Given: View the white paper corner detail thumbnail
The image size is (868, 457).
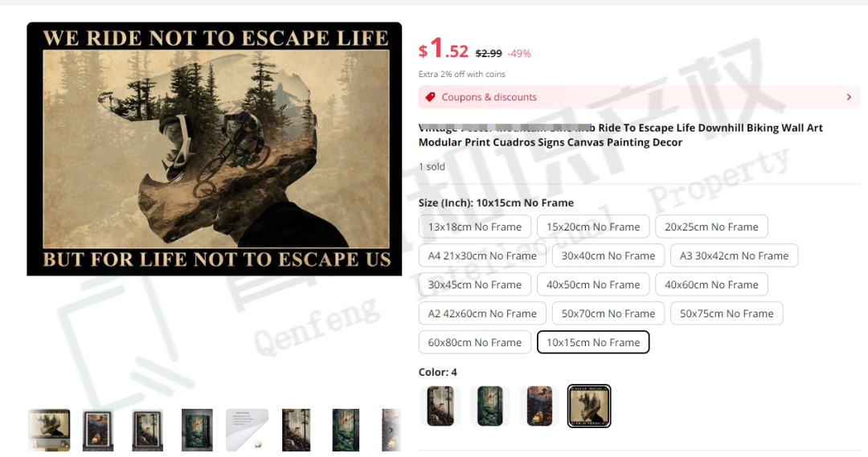Looking at the screenshot, I should [247, 430].
